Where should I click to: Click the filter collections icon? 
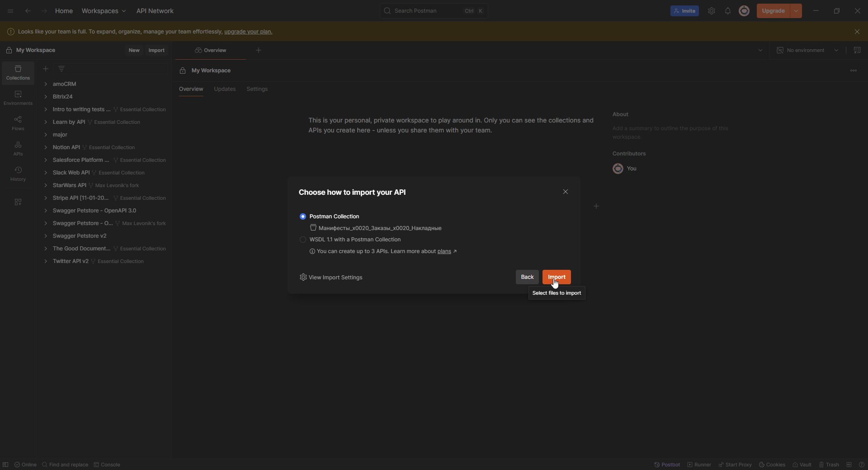[x=61, y=69]
